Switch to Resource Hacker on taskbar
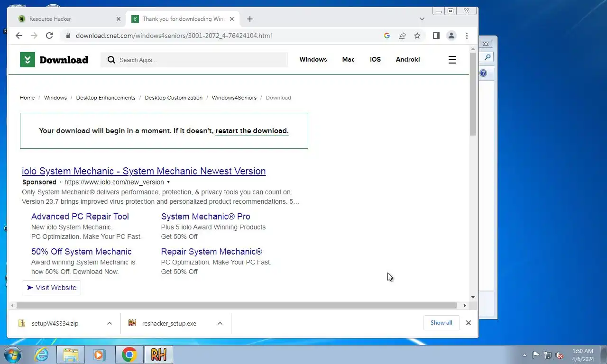 (159, 355)
